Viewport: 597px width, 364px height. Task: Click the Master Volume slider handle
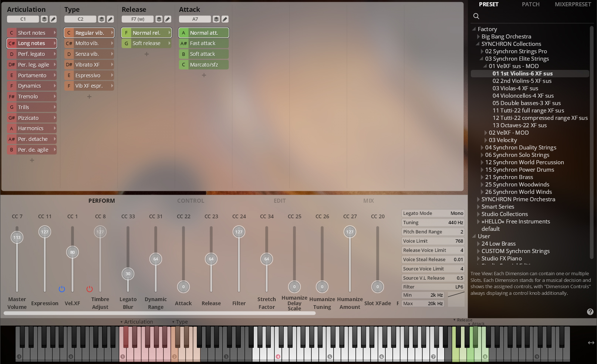click(17, 237)
